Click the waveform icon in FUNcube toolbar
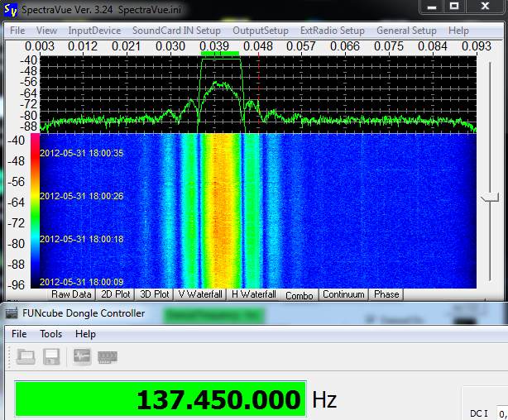 83,357
